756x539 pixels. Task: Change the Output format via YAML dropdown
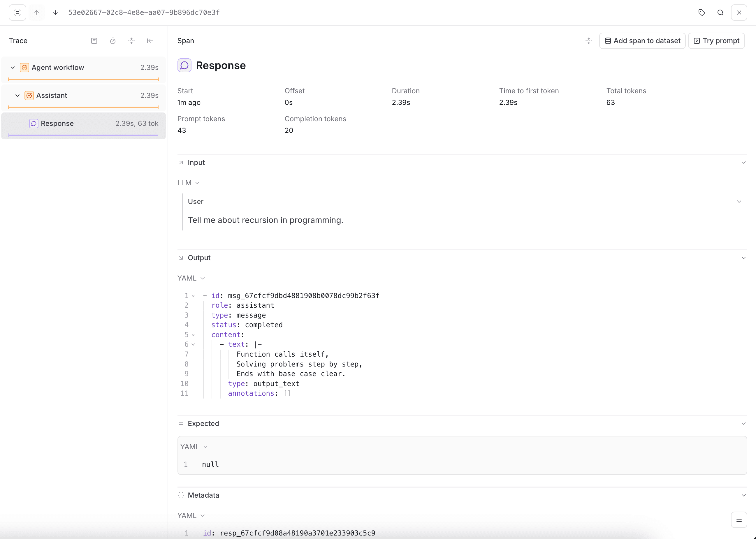(x=202, y=278)
